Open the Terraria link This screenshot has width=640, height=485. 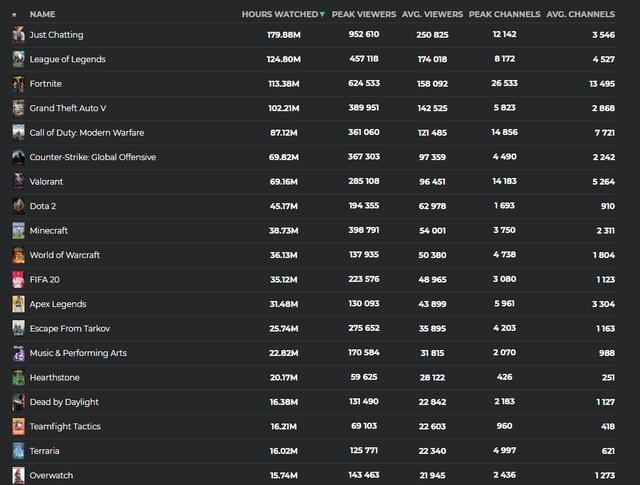point(44,451)
